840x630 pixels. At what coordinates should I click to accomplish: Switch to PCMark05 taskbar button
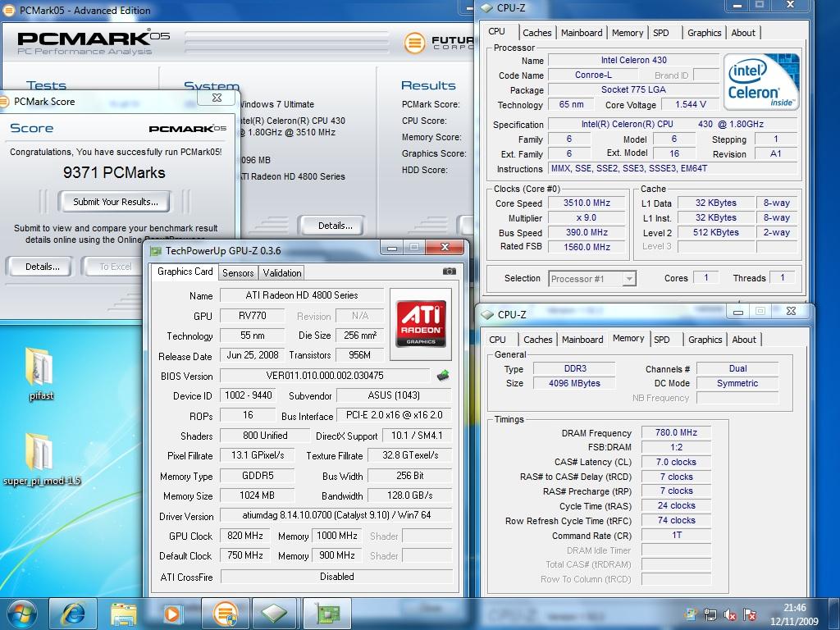pos(226,614)
